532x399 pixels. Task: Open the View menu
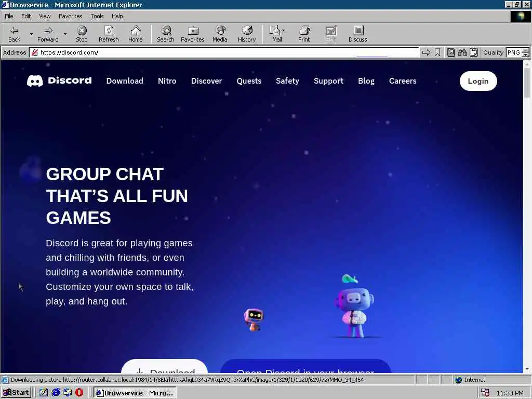(45, 16)
